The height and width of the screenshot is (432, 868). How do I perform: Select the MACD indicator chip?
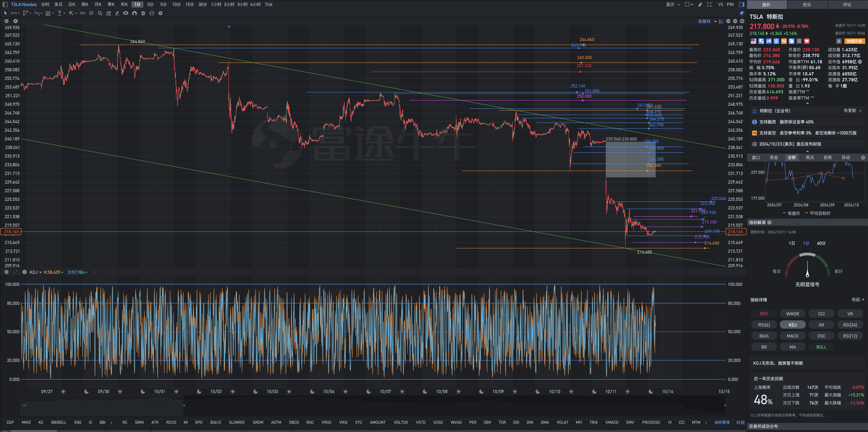pos(792,336)
